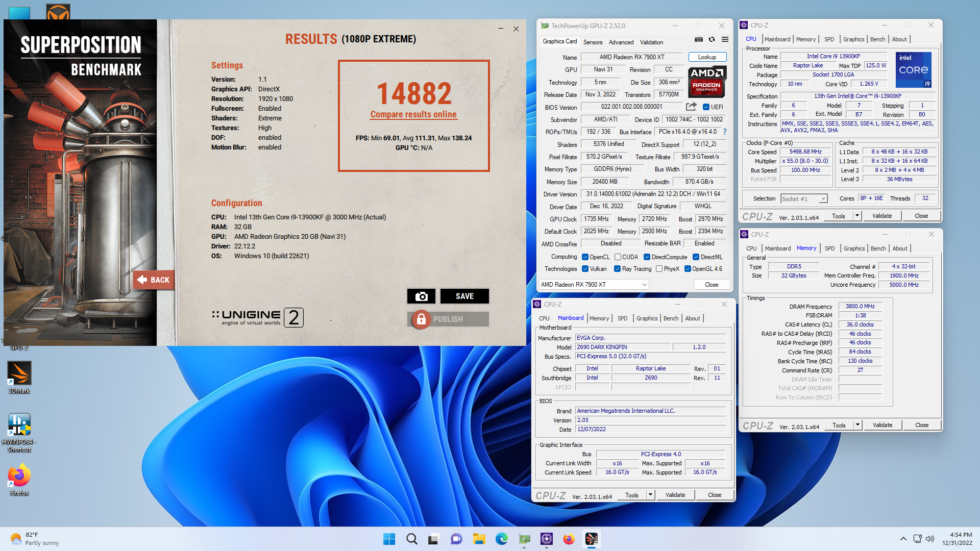Switch to Validation tab in GPU-Z
The image size is (980, 551).
(x=651, y=42)
